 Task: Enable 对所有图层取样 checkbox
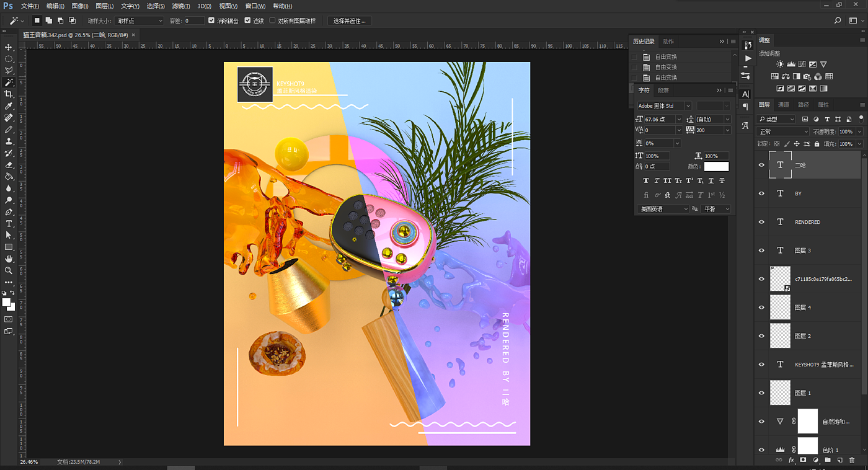click(x=272, y=20)
